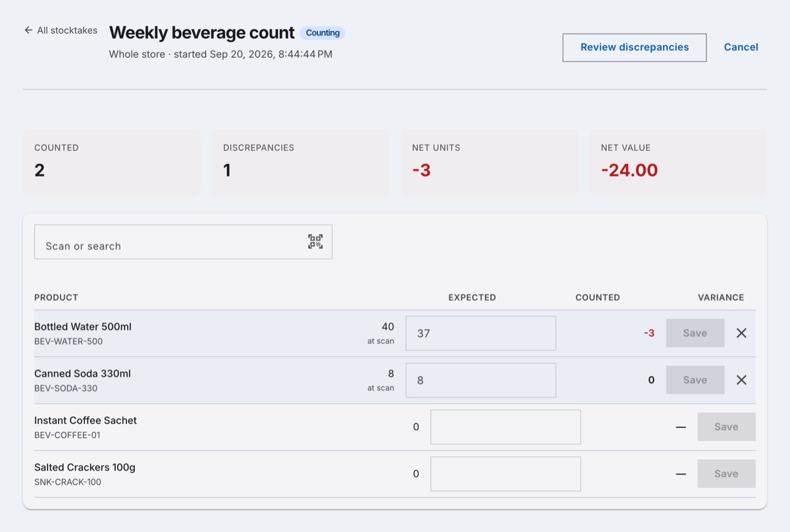Screen dimensions: 790x532
Task: Edit counted quantity for Canned Soda 330ml
Action: pos(481,380)
